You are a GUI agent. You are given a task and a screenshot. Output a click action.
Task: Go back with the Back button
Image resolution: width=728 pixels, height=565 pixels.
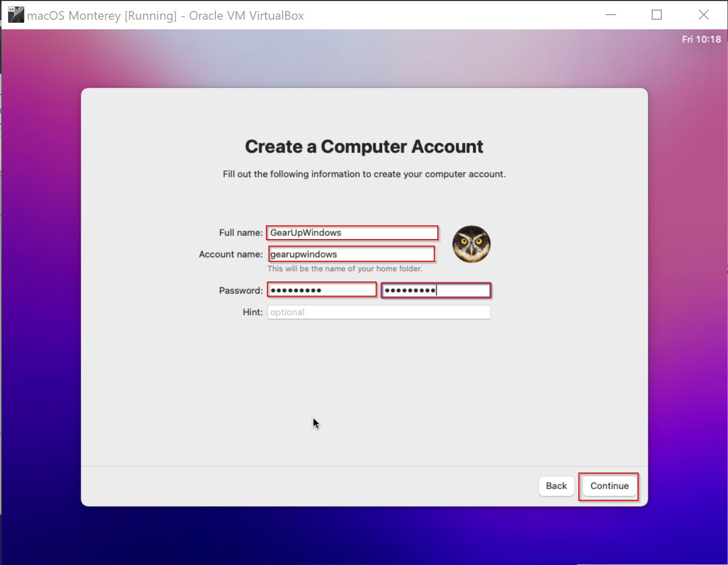coord(556,486)
